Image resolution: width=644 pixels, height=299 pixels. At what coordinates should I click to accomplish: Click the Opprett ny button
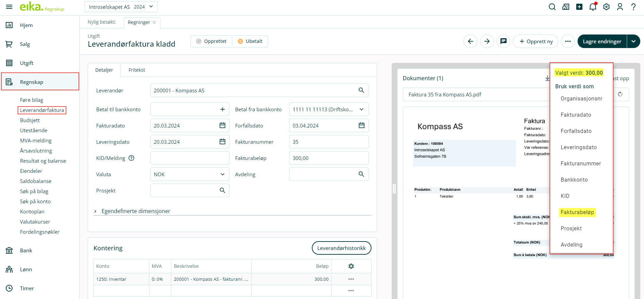[536, 41]
